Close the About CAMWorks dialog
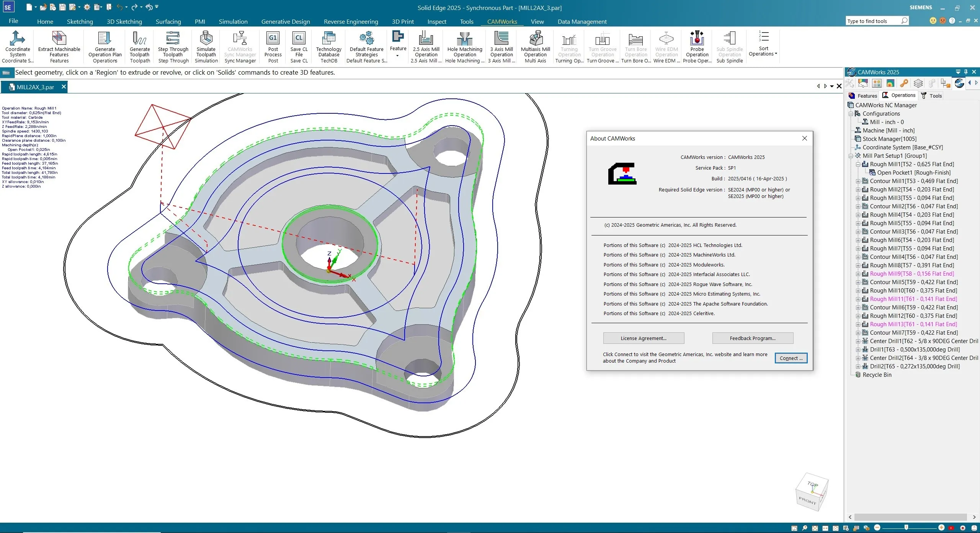 [804, 138]
